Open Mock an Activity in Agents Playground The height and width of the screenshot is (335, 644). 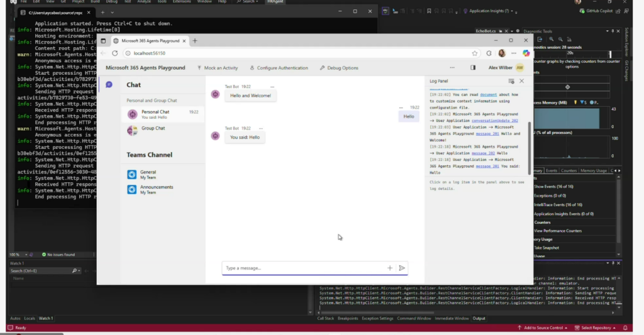217,68
